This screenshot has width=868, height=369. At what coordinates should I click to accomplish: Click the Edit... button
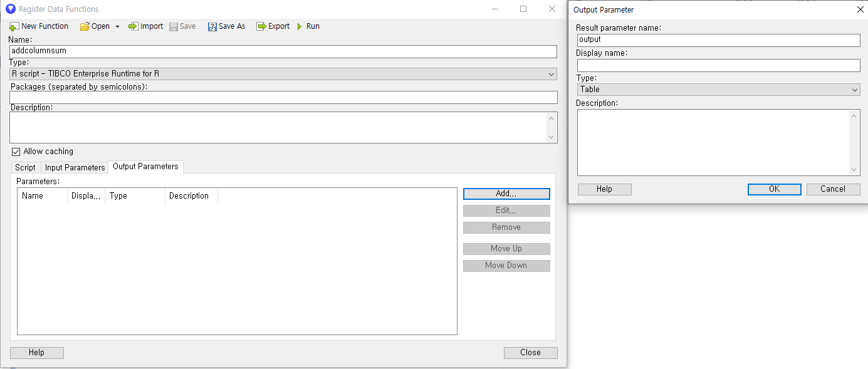[506, 210]
